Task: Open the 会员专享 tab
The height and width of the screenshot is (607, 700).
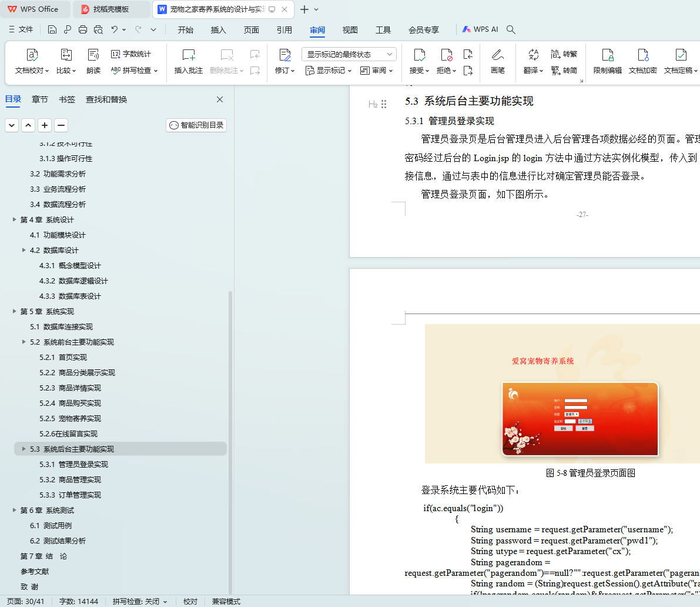Action: point(424,30)
